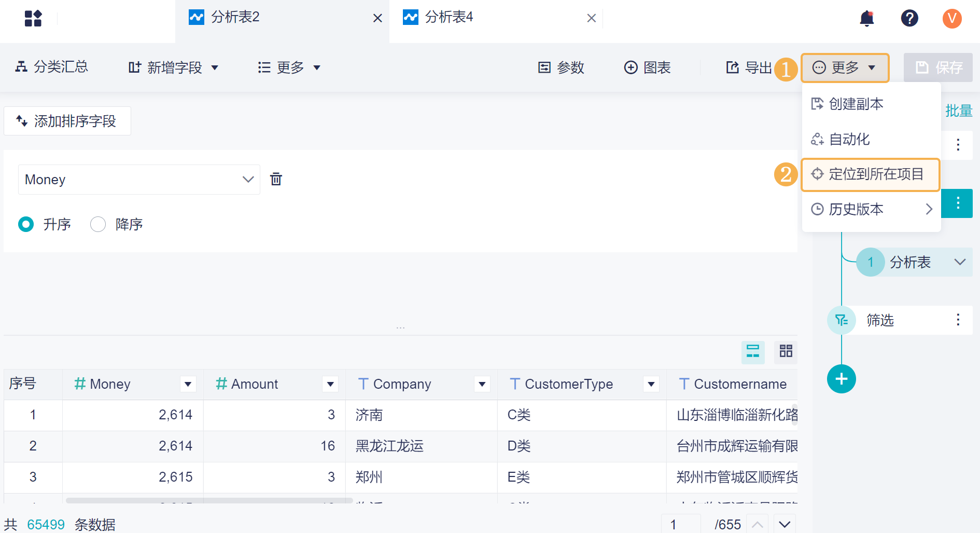Click the 分类汇总 toolbar button
This screenshot has width=980, height=533.
point(52,67)
